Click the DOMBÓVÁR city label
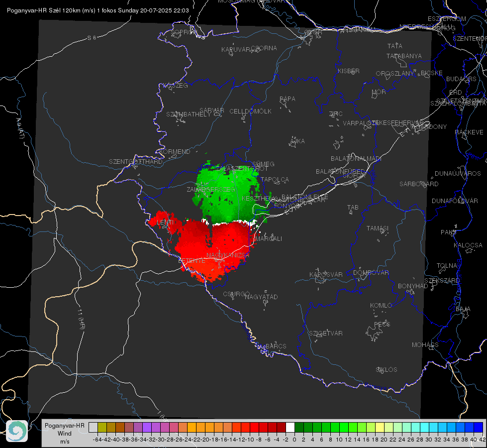Screen dimensions: 487x448 pos(371,273)
